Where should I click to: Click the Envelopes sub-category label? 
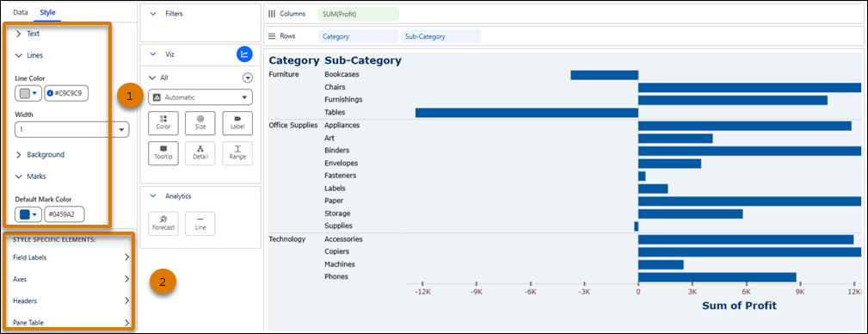341,164
